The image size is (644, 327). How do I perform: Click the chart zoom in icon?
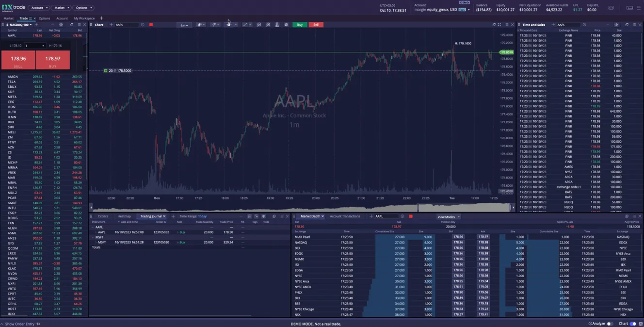(268, 25)
